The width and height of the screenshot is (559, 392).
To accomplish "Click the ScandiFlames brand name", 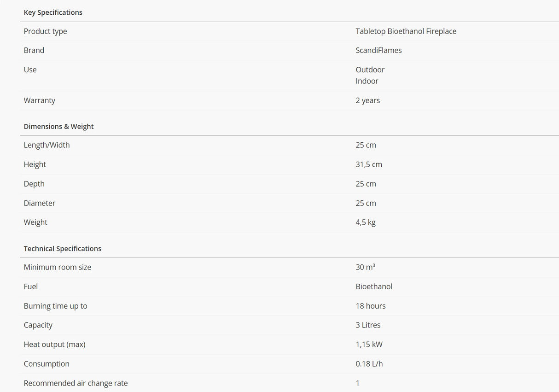I will 378,50.
